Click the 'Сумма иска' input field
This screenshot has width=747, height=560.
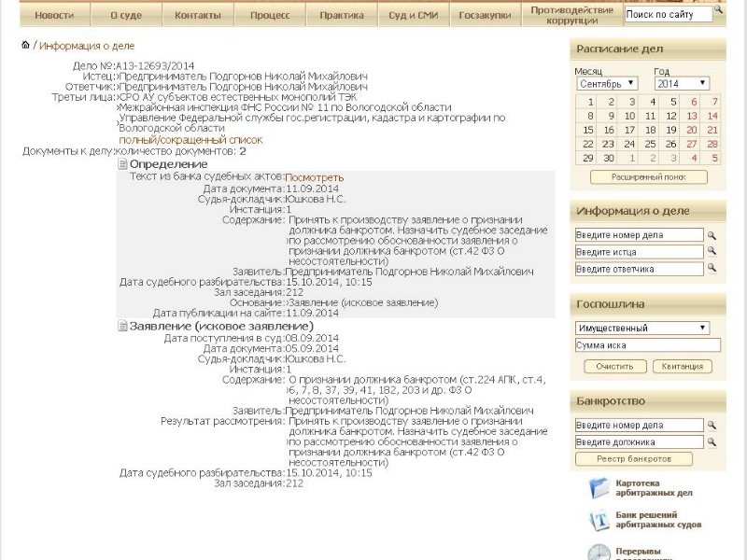648,345
